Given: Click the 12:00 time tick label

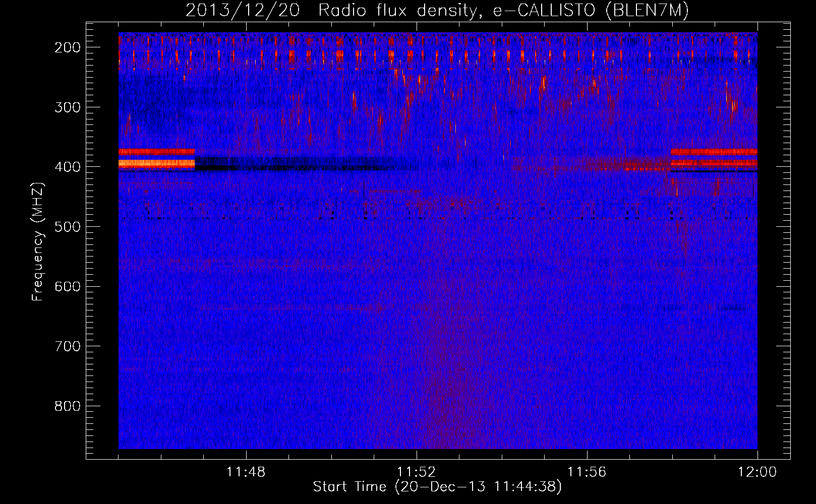Looking at the screenshot, I should click(757, 472).
